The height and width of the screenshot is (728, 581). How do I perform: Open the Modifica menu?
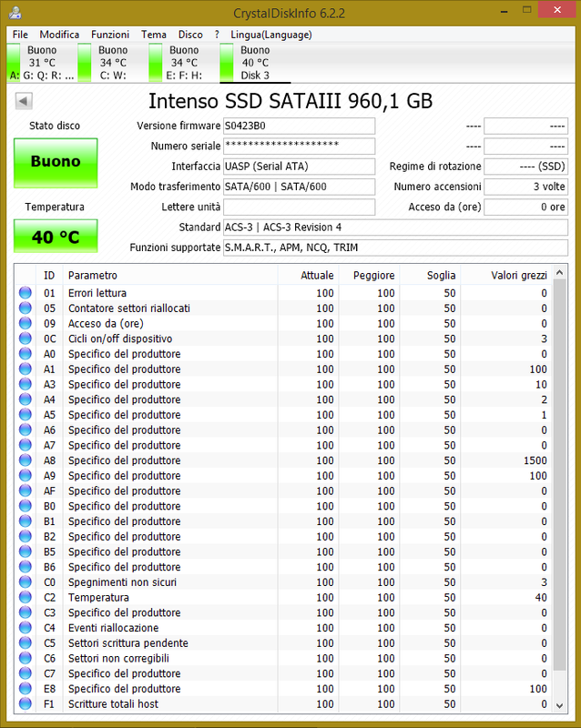click(x=59, y=35)
